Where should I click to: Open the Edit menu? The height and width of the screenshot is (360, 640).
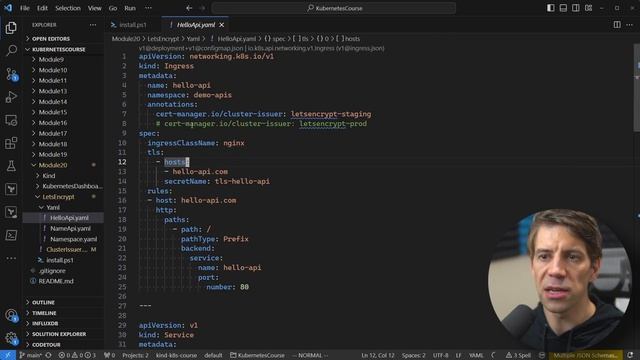(42, 8)
